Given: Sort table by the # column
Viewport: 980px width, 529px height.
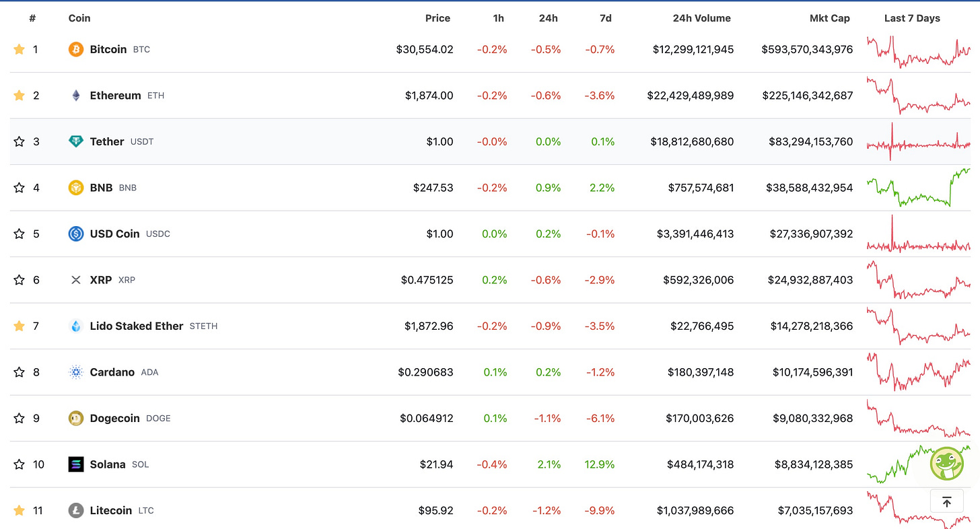Looking at the screenshot, I should coord(32,18).
